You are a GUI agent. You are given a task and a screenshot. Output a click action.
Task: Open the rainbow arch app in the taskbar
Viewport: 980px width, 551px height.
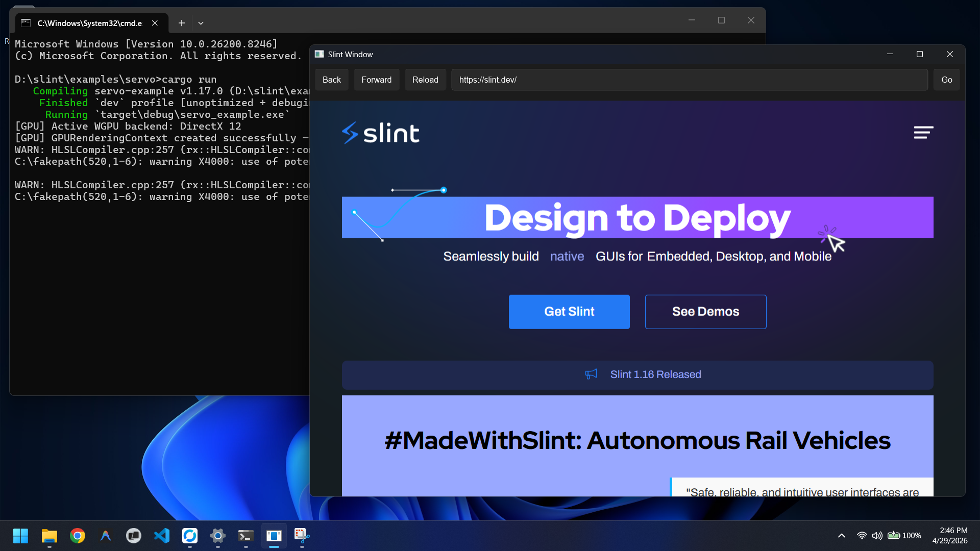coord(105,536)
